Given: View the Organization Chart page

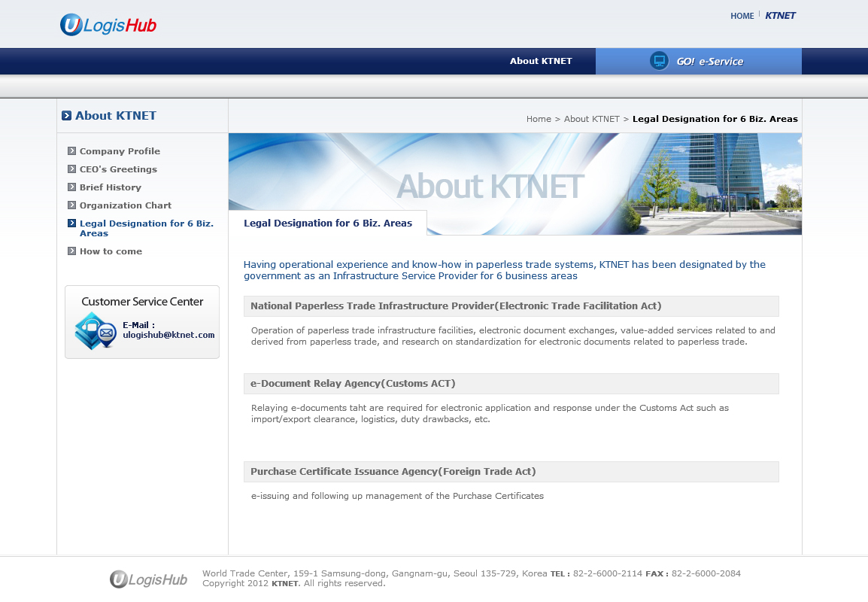Looking at the screenshot, I should click(x=126, y=205).
